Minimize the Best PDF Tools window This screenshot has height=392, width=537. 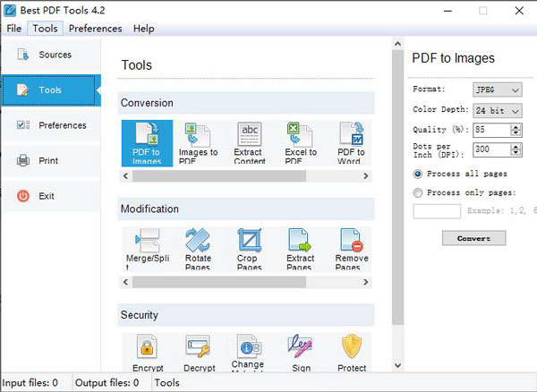pos(447,11)
